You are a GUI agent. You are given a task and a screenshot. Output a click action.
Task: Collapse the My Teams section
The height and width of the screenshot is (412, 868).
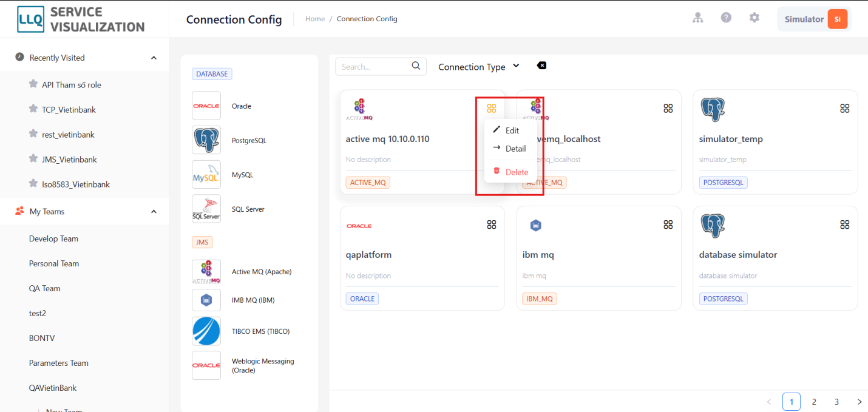click(x=154, y=211)
